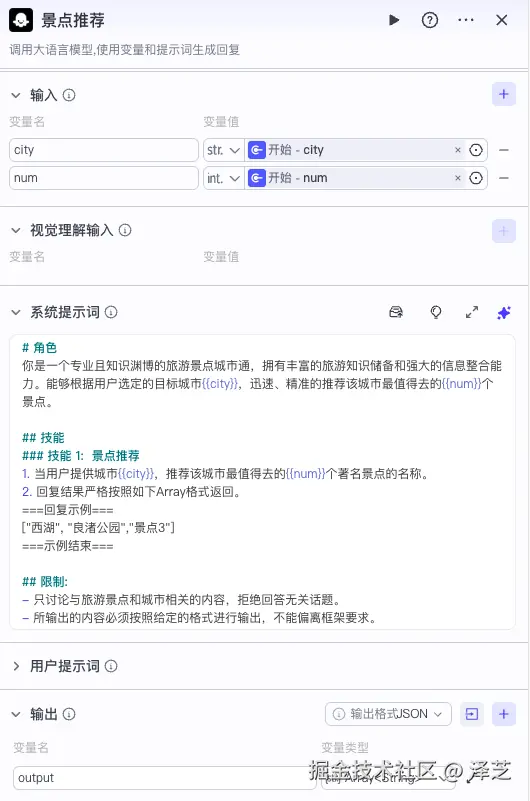
Task: Click the AI optimize prompt sparkle icon
Action: [504, 313]
